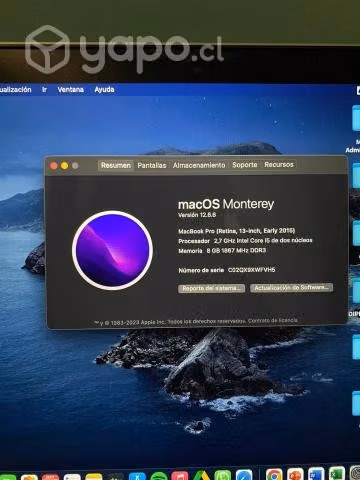Show the Recursos tab
Viewport: 360px width, 480px height.
[279, 164]
